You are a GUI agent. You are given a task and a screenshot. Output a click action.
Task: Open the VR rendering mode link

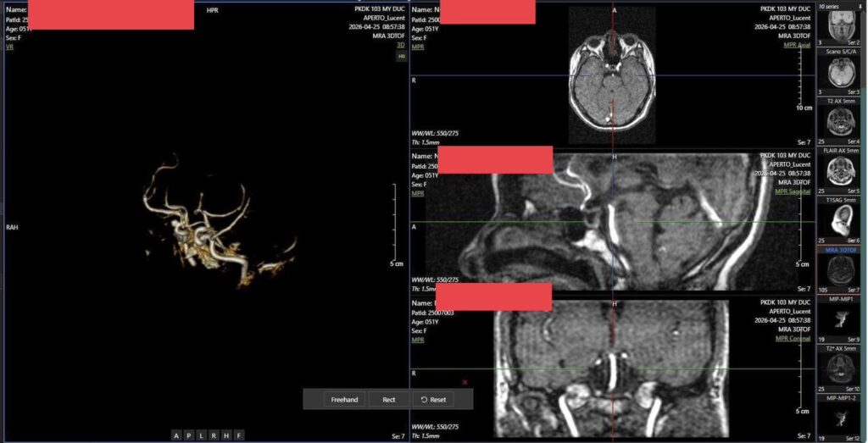9,47
